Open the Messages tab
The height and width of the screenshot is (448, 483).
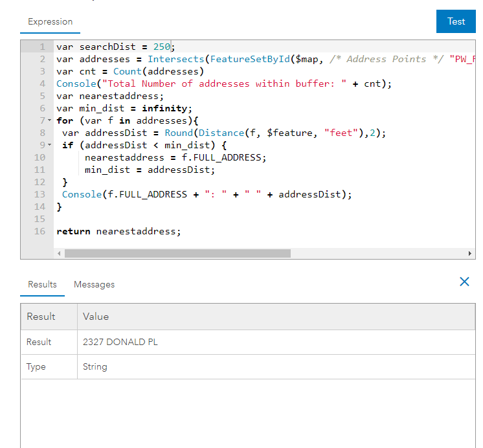click(94, 285)
